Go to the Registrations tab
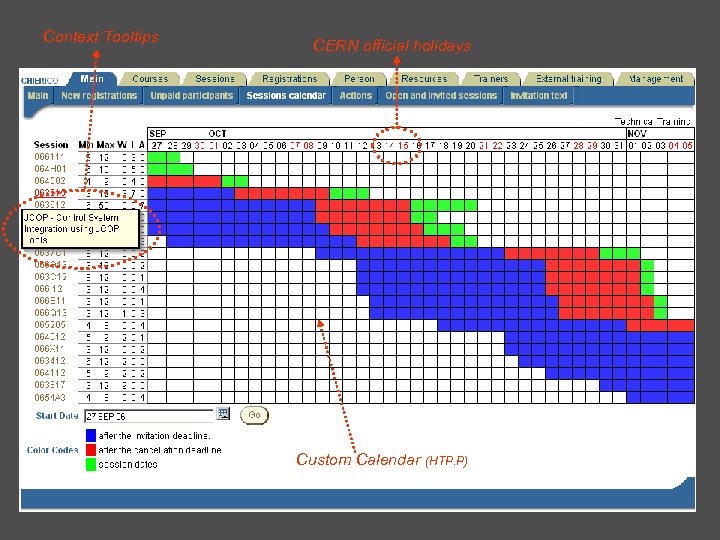 coord(289,79)
